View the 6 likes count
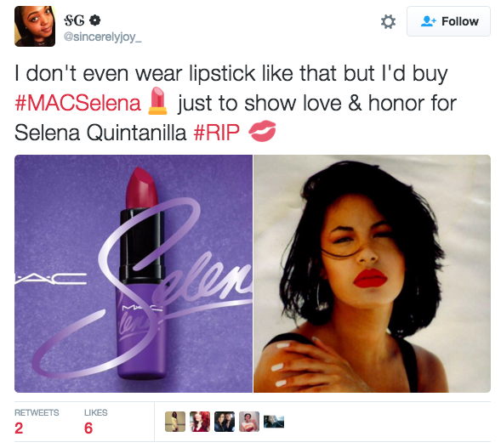Image resolution: width=501 pixels, height=448 pixels. [x=88, y=428]
